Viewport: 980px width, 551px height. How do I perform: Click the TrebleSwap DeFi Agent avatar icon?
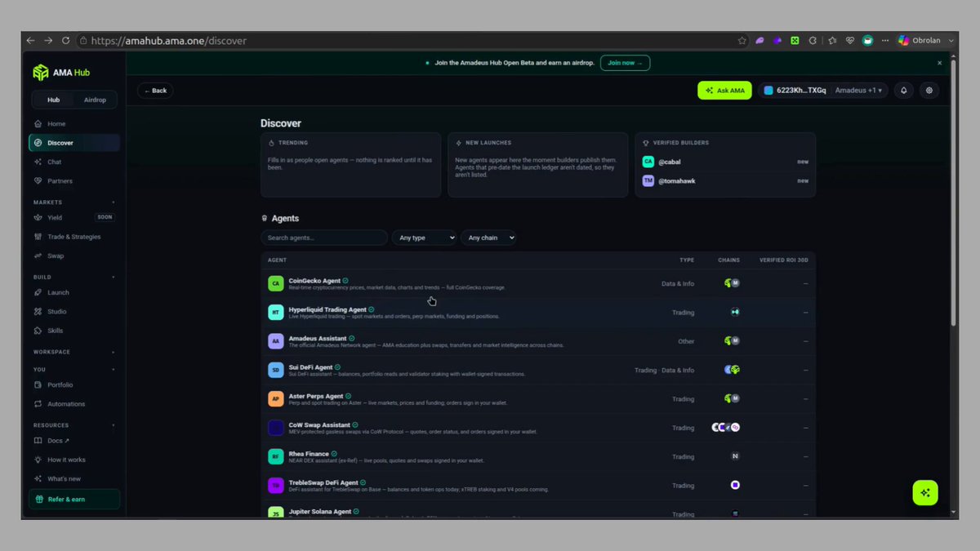pyautogui.click(x=276, y=486)
